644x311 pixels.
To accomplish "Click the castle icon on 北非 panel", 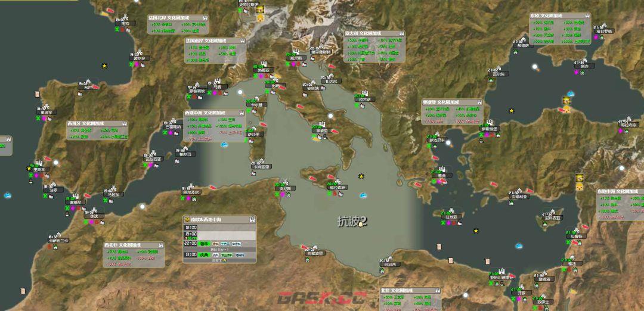I will (438, 291).
